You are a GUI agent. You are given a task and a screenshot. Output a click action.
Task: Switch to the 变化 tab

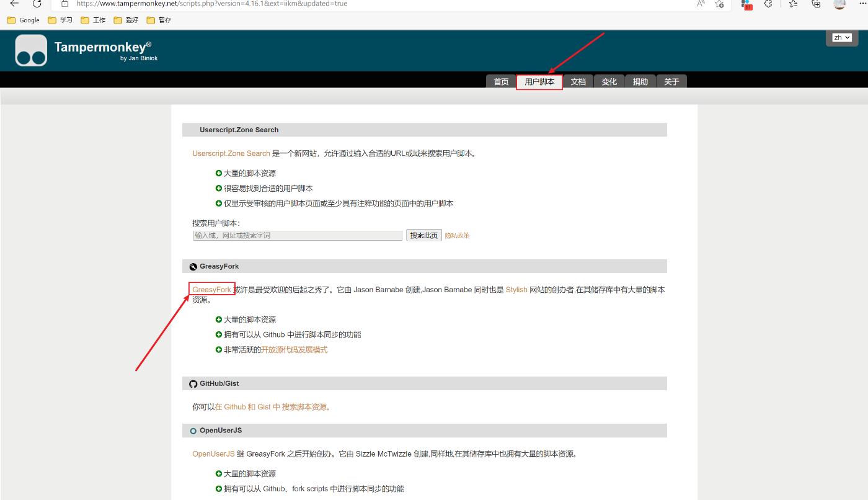point(609,82)
